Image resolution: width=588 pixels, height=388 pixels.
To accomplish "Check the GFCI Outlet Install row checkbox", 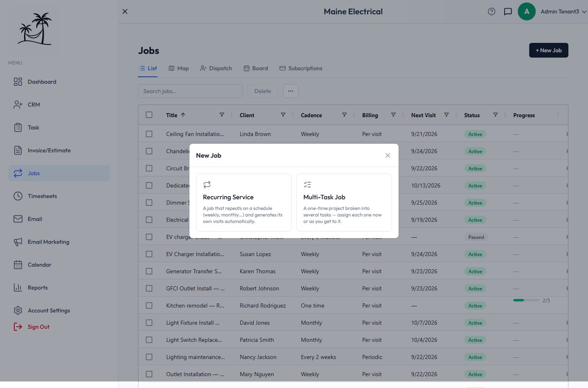I will 149,288.
